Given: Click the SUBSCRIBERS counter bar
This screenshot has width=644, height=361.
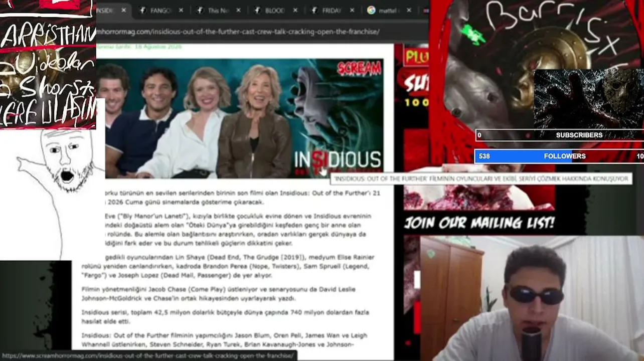Looking at the screenshot, I should 559,135.
